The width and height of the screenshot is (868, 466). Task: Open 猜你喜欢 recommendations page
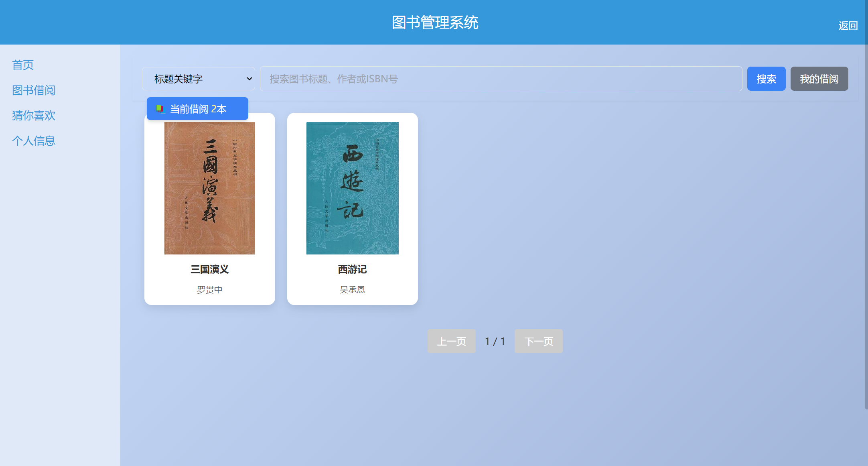[34, 116]
